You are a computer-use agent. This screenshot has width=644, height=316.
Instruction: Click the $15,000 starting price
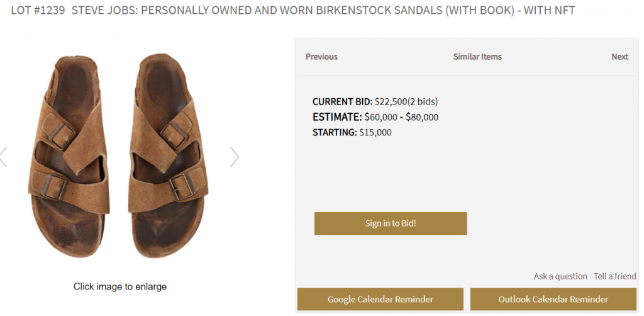click(x=375, y=132)
